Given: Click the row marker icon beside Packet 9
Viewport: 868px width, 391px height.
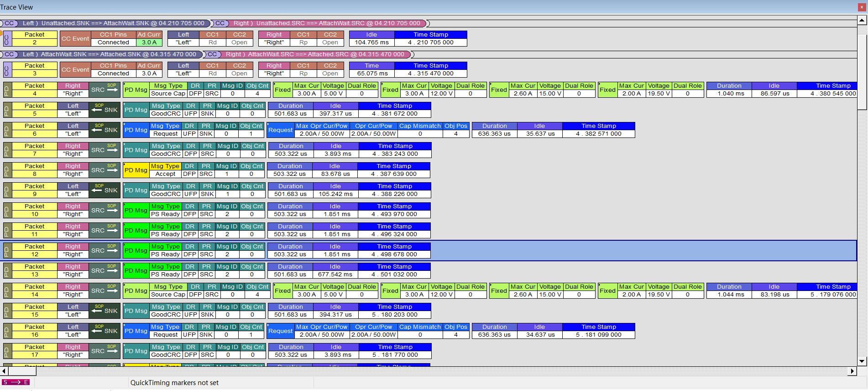Looking at the screenshot, I should 7,190.
